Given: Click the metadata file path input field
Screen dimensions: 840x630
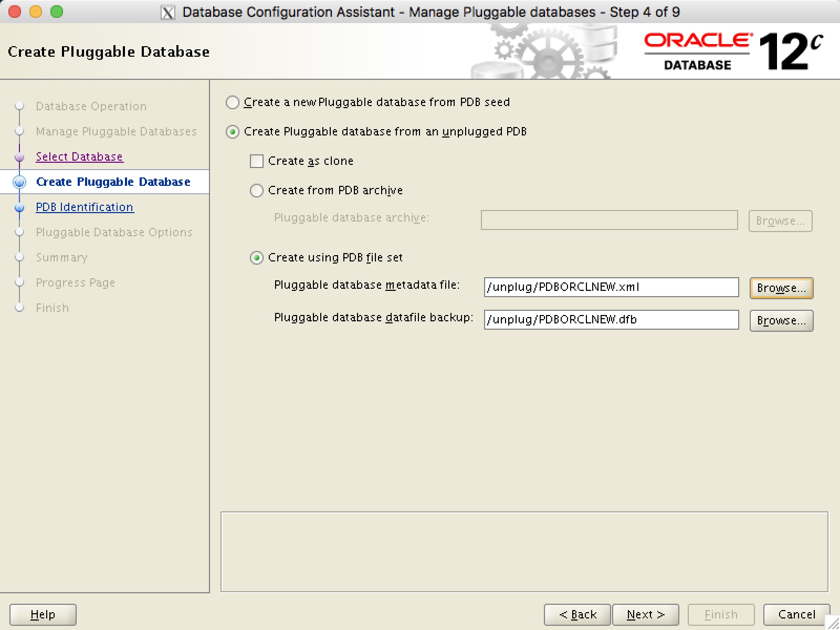Looking at the screenshot, I should point(611,287).
